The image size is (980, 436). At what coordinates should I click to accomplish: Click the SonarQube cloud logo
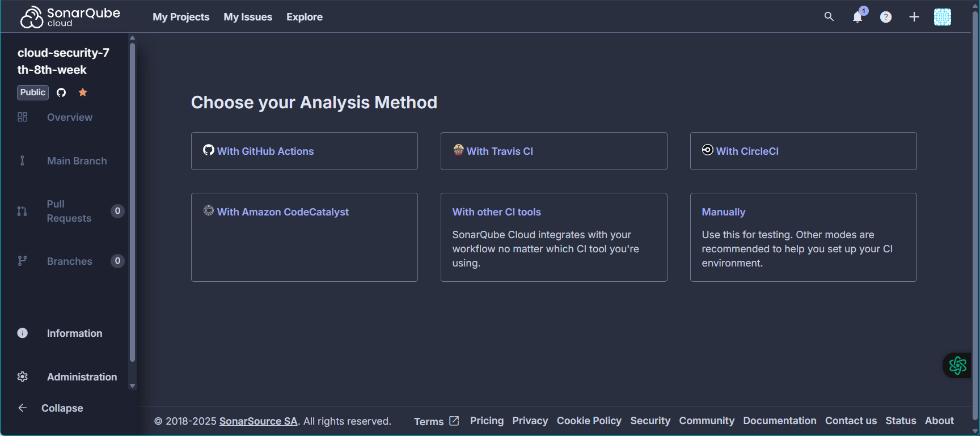coord(70,17)
